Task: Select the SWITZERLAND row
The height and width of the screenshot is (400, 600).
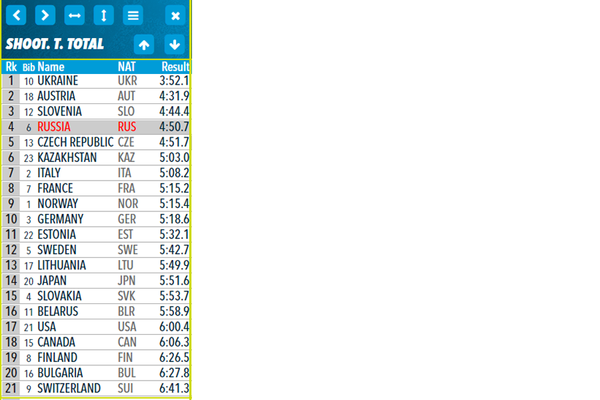Action: (x=96, y=388)
